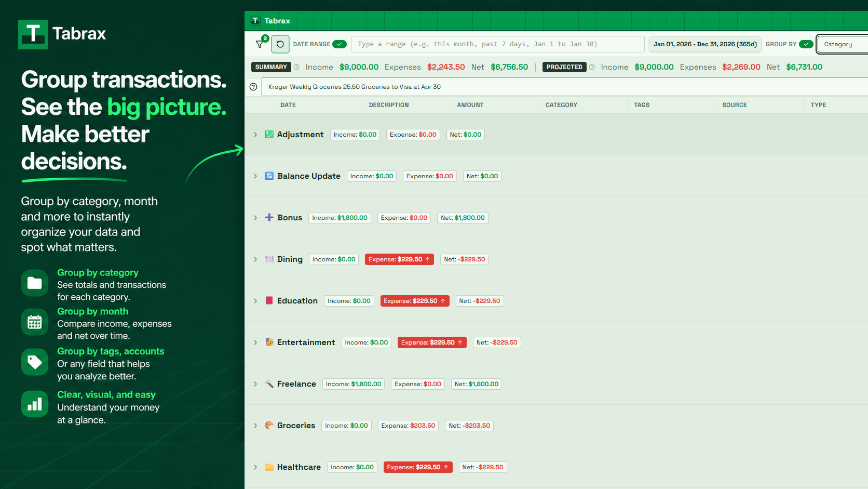Click the Group by tags tag icon
This screenshot has width=868, height=489.
click(35, 362)
